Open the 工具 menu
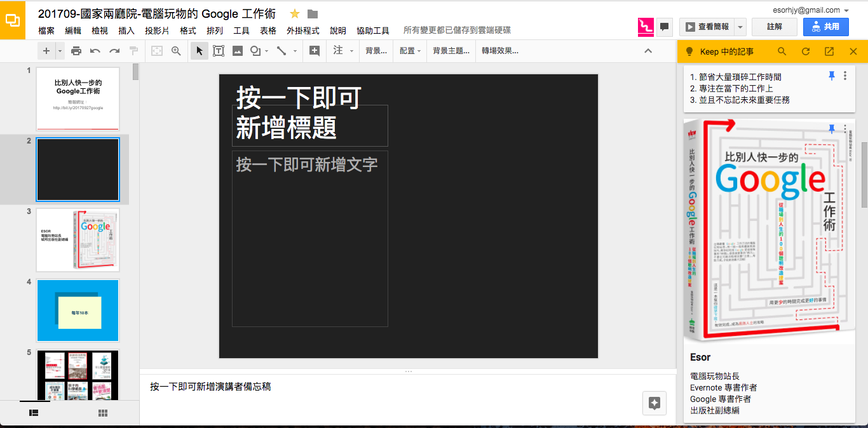Image resolution: width=868 pixels, height=428 pixels. (x=241, y=30)
